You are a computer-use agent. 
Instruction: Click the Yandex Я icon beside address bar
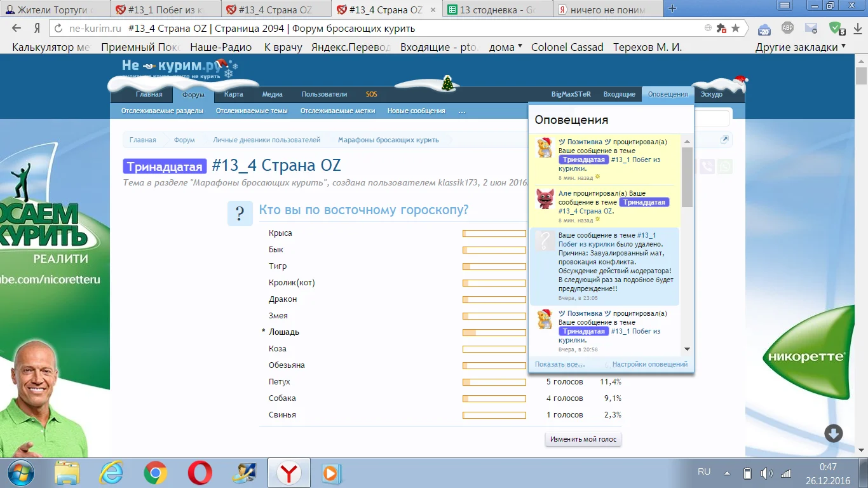point(37,29)
